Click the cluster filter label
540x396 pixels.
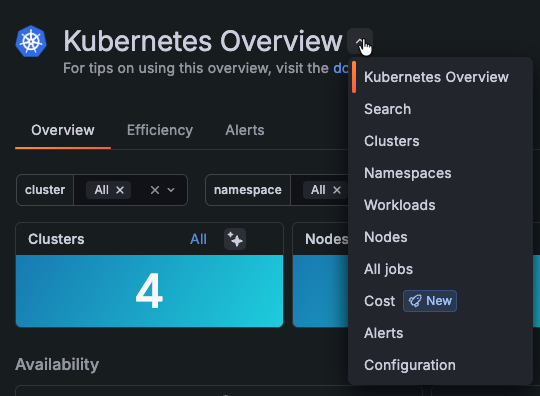(x=45, y=190)
